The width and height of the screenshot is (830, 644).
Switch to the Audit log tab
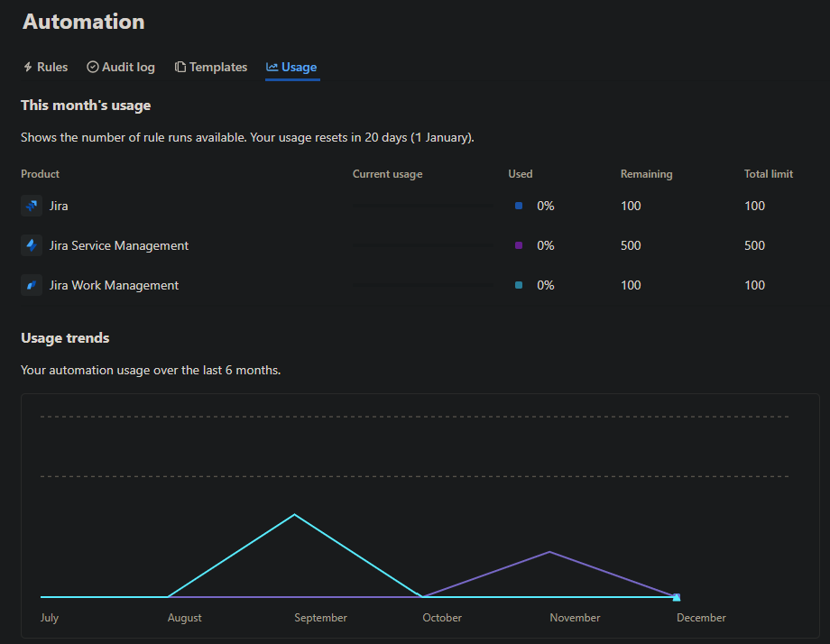(121, 68)
